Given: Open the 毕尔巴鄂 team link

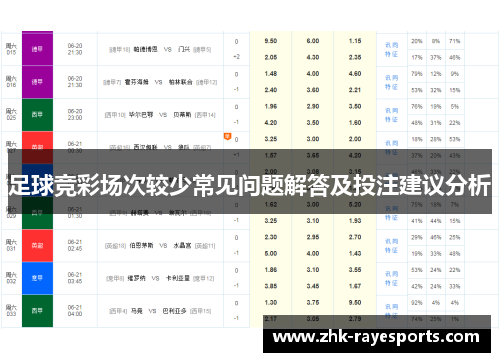Looking at the screenshot, I should (141, 115).
